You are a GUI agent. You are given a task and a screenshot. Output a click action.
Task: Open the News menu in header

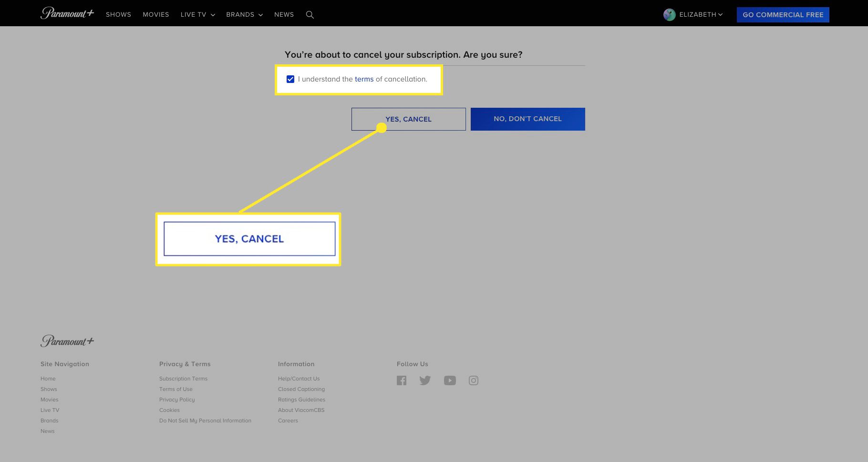[284, 15]
